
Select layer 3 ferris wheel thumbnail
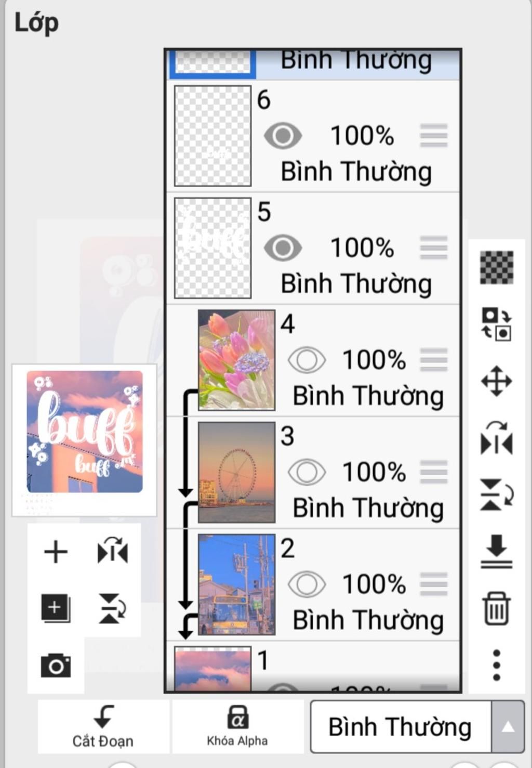[236, 472]
